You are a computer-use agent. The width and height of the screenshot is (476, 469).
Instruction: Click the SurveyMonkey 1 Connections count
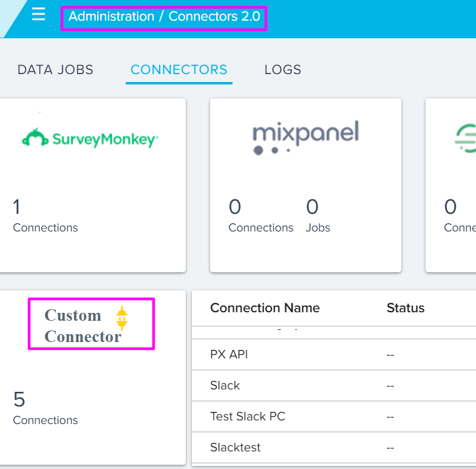[45, 216]
